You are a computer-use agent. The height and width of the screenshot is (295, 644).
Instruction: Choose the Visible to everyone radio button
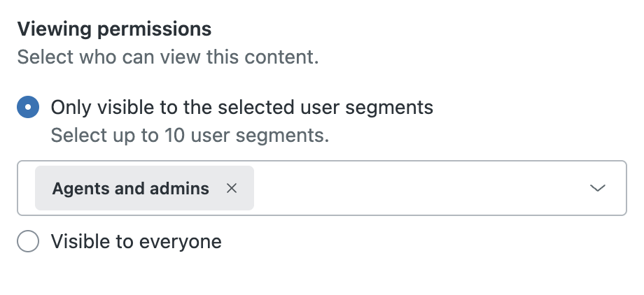click(x=28, y=242)
